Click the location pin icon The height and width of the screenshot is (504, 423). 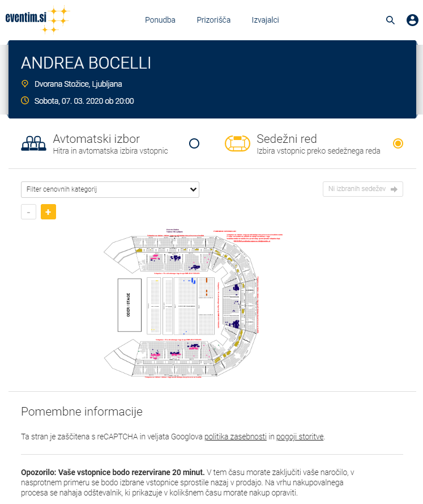[x=25, y=84]
